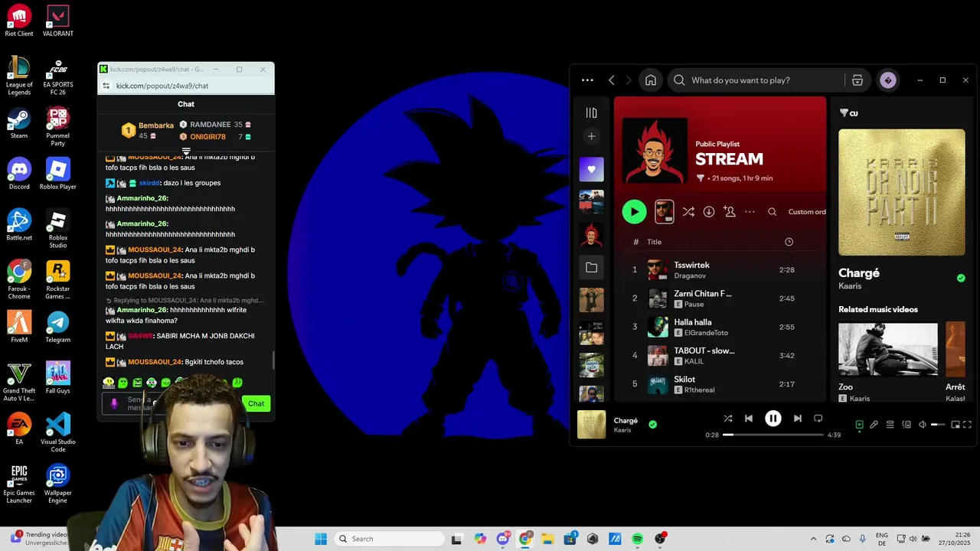Viewport: 980px width, 551px height.
Task: Select track Halla halla
Action: point(720,327)
